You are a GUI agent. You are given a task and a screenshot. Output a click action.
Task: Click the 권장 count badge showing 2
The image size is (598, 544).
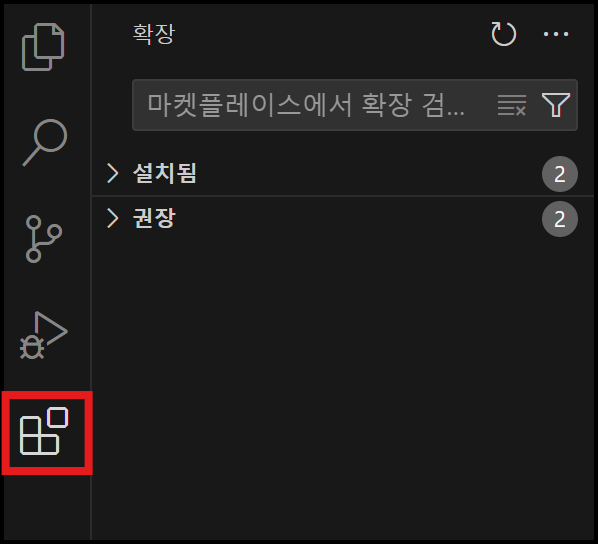tap(559, 219)
